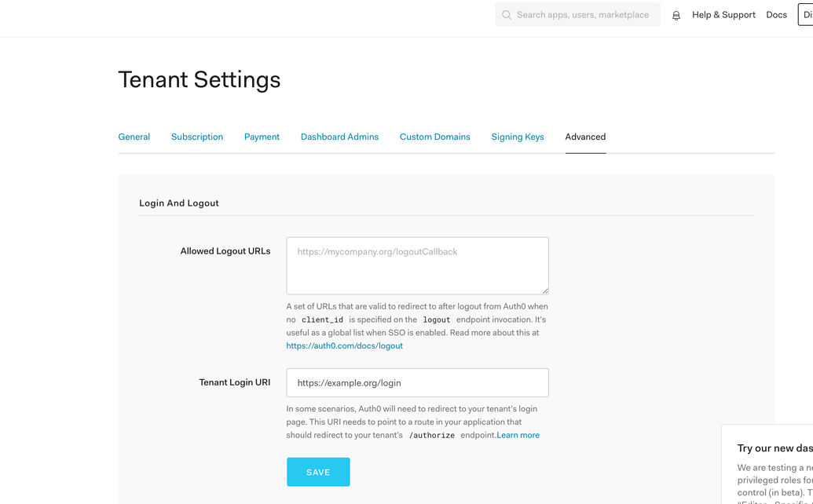
Task: Open notifications via the bell icon
Action: click(676, 15)
